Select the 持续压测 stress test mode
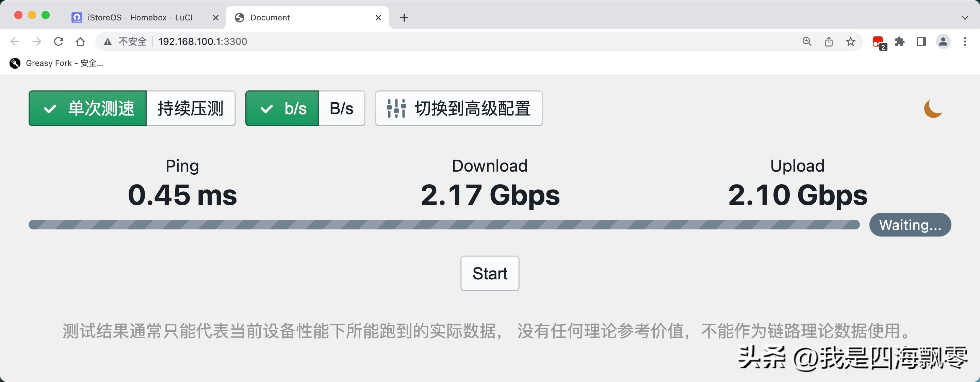The image size is (980, 382). pos(191,108)
